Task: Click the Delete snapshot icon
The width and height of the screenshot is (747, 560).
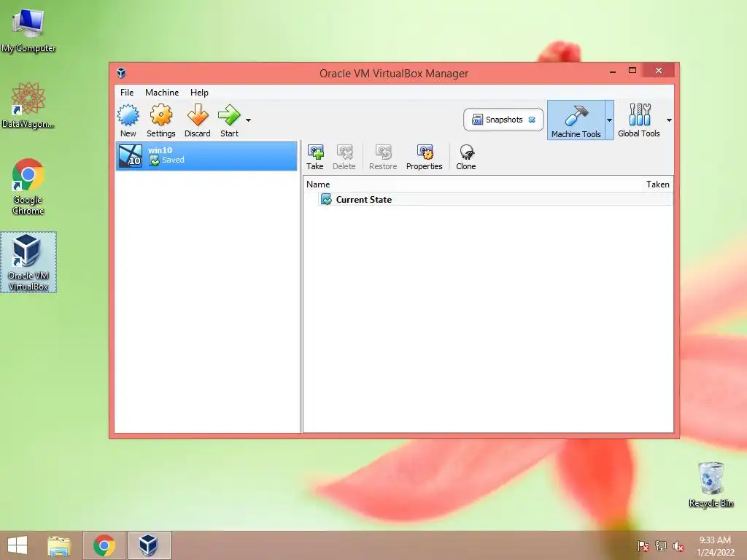Action: pos(344,157)
